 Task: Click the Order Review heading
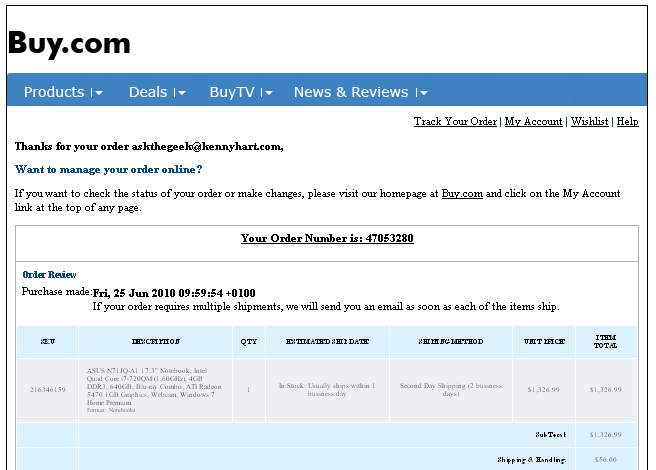[49, 275]
